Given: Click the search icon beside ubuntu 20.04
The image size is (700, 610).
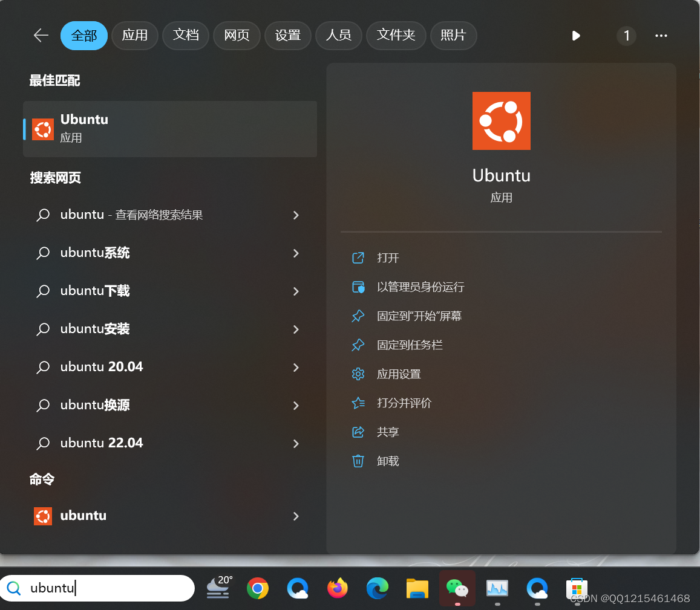Looking at the screenshot, I should point(43,367).
